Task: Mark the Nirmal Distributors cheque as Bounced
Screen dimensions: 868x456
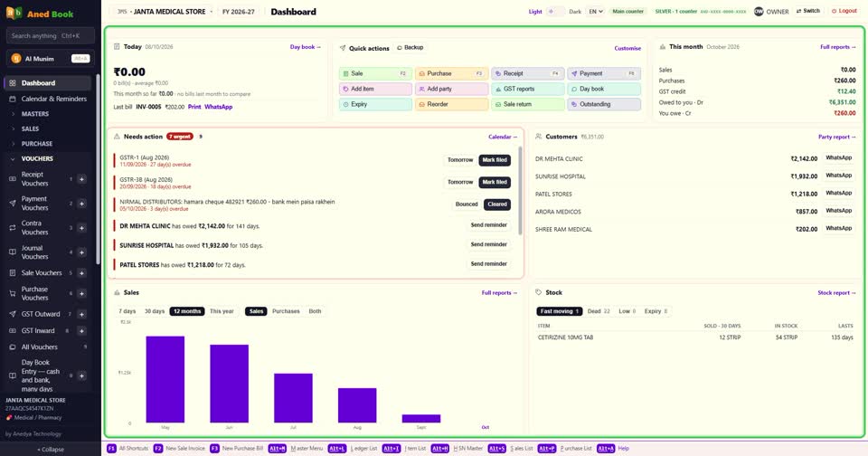Action: pyautogui.click(x=467, y=204)
